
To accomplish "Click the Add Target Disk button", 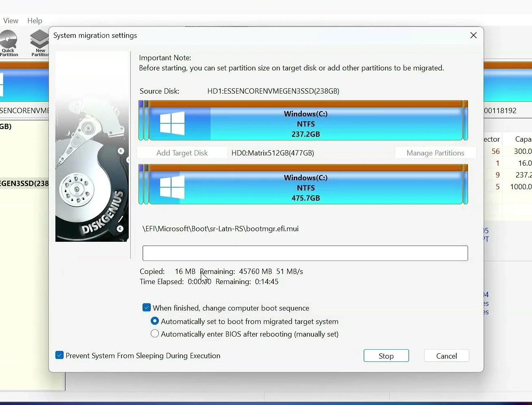I will (182, 153).
